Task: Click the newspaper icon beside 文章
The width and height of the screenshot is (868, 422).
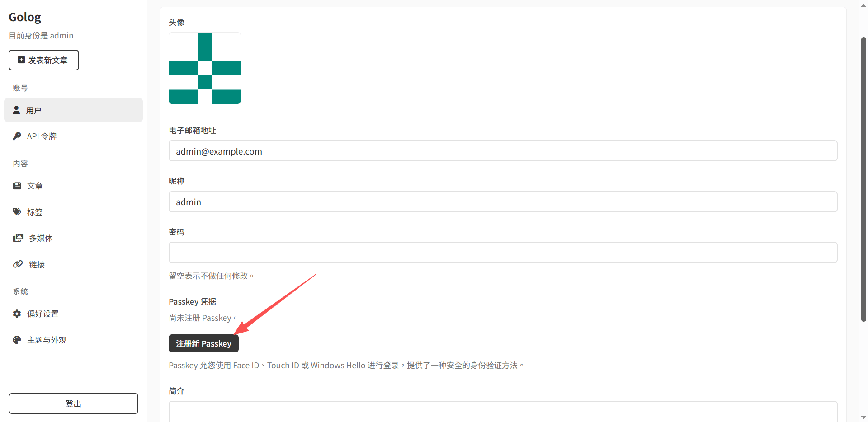Action: tap(17, 186)
